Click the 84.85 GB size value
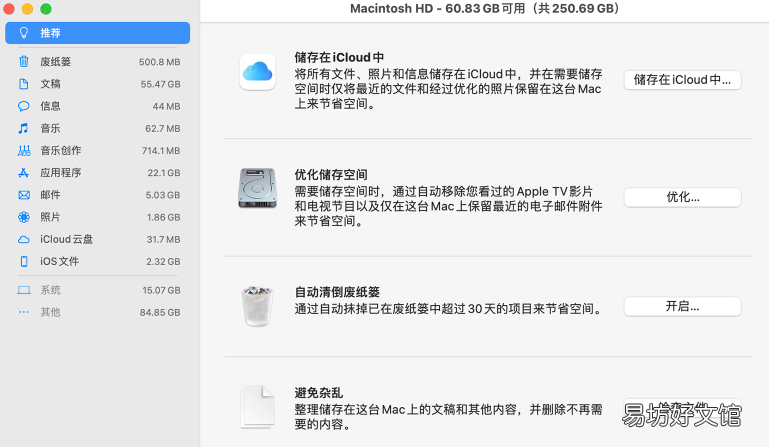Screen dimensions: 769x447 (x=160, y=313)
